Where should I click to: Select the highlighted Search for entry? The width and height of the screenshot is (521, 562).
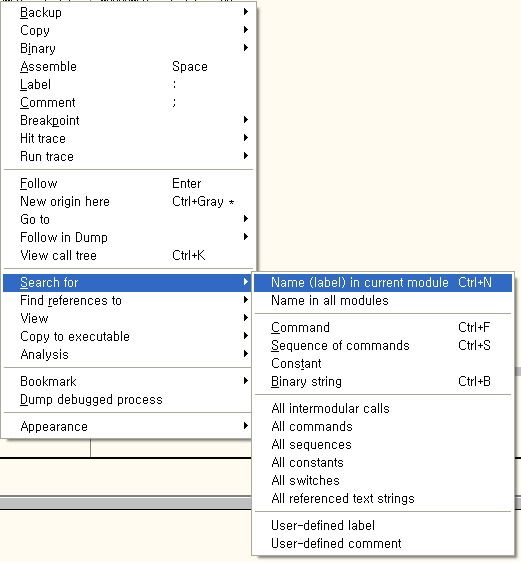pyautogui.click(x=128, y=282)
